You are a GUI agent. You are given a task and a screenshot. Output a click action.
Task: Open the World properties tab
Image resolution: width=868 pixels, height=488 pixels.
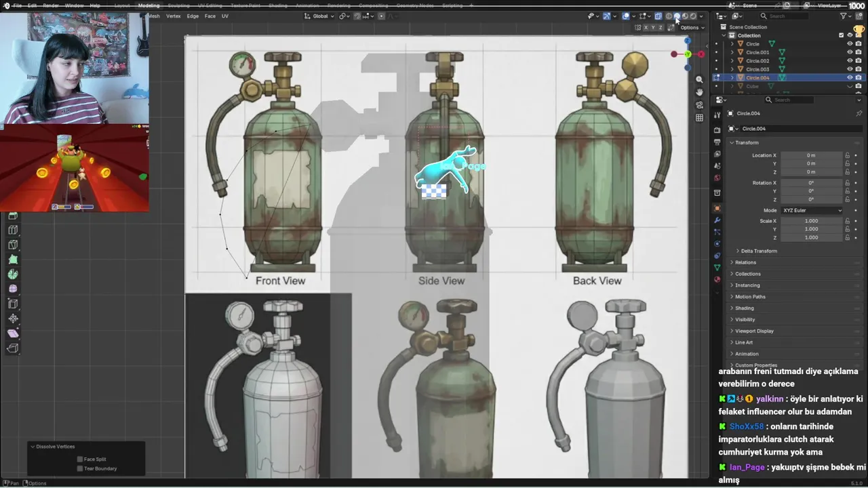click(717, 178)
